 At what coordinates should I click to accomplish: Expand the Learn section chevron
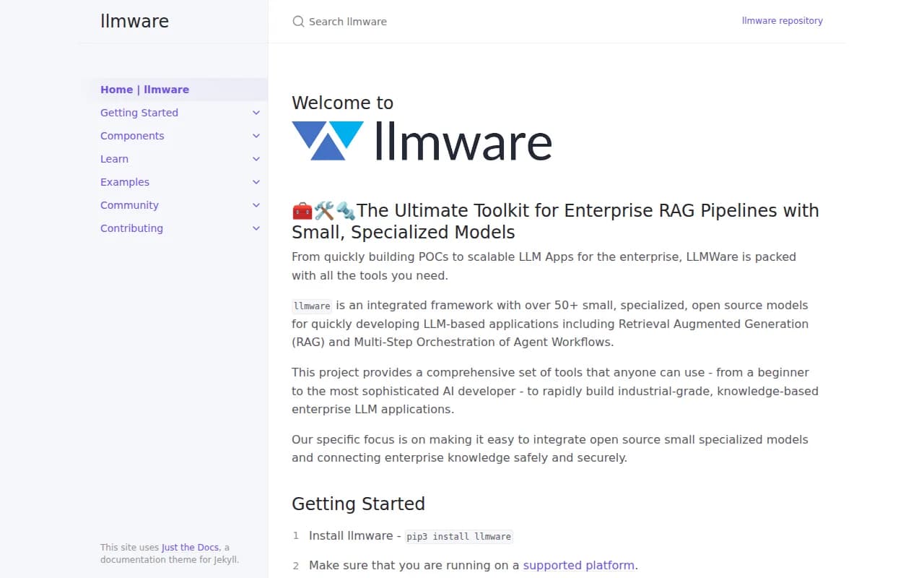pos(256,159)
